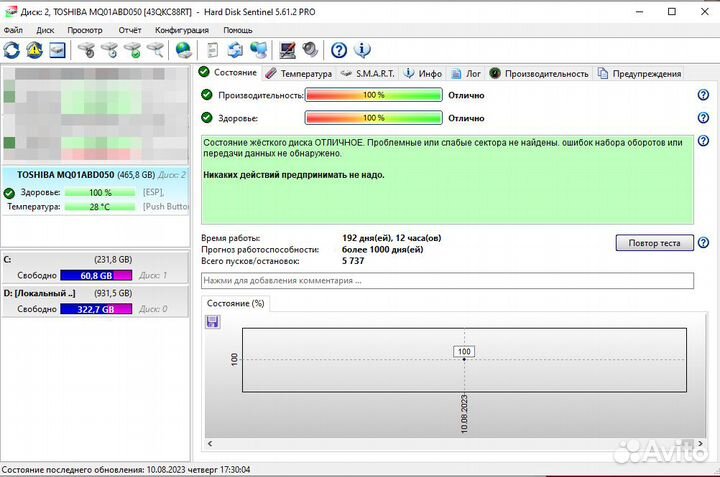Click the chart scroll left arrow
This screenshot has width=720, height=477.
[210, 444]
